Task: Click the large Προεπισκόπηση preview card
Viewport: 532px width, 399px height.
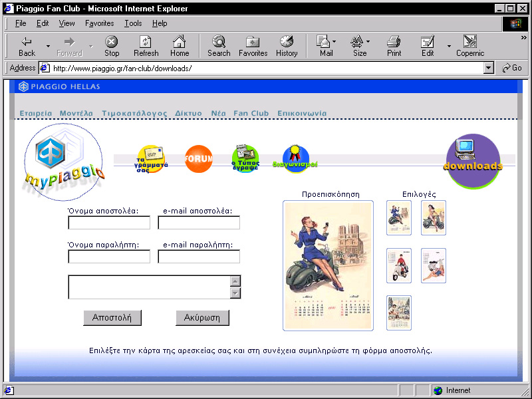Action: [x=328, y=265]
